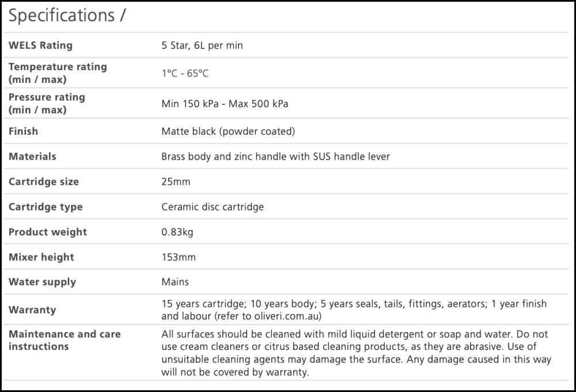Click the Cartridge size label

point(44,182)
